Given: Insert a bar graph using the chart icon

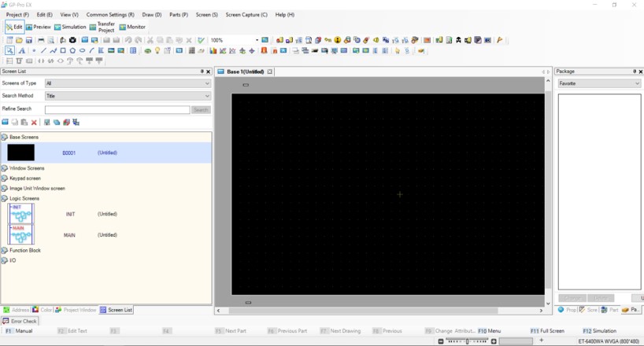Looking at the screenshot, I should (213, 50).
